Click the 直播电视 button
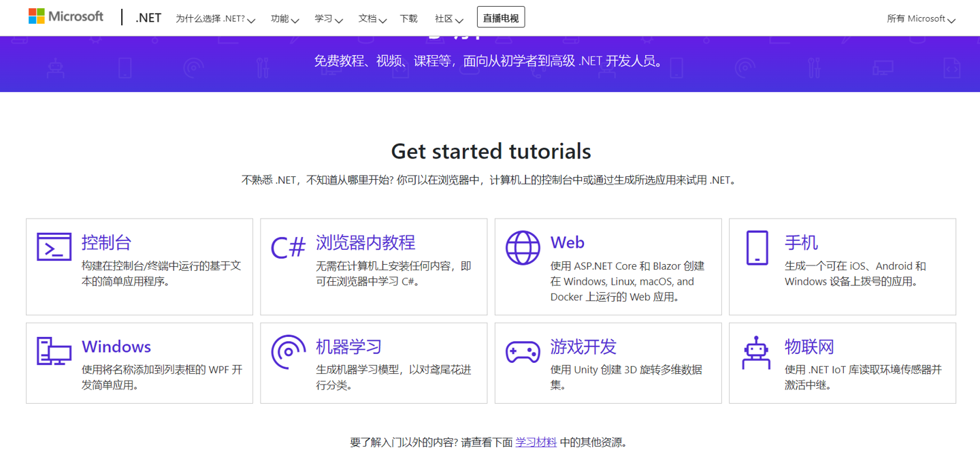This screenshot has width=980, height=467. 501,18
